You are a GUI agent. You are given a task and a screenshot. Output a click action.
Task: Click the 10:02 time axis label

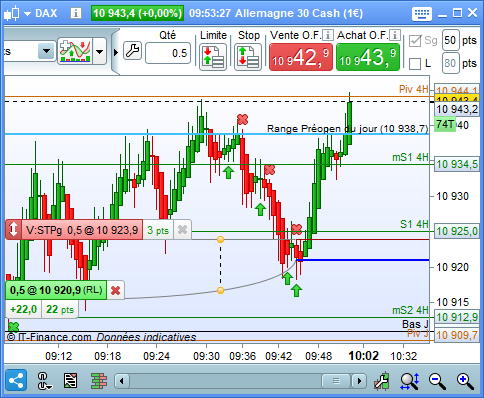tap(363, 356)
